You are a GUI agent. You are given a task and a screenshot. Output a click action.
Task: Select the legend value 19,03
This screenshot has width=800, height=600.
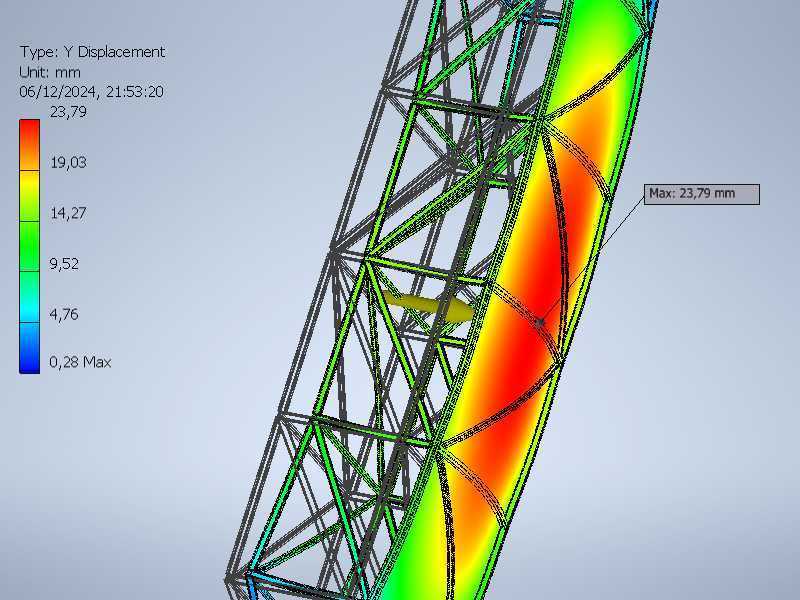click(x=68, y=163)
